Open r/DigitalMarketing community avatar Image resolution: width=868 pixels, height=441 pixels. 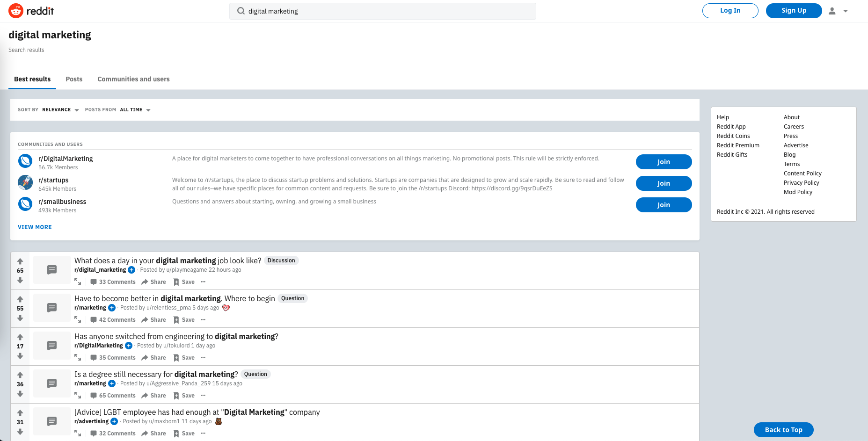coord(25,161)
